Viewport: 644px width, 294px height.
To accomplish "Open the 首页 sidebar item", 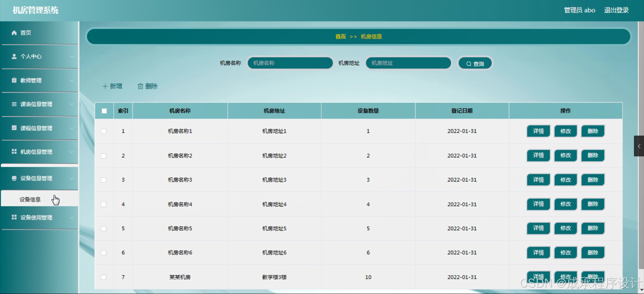I will tap(40, 33).
